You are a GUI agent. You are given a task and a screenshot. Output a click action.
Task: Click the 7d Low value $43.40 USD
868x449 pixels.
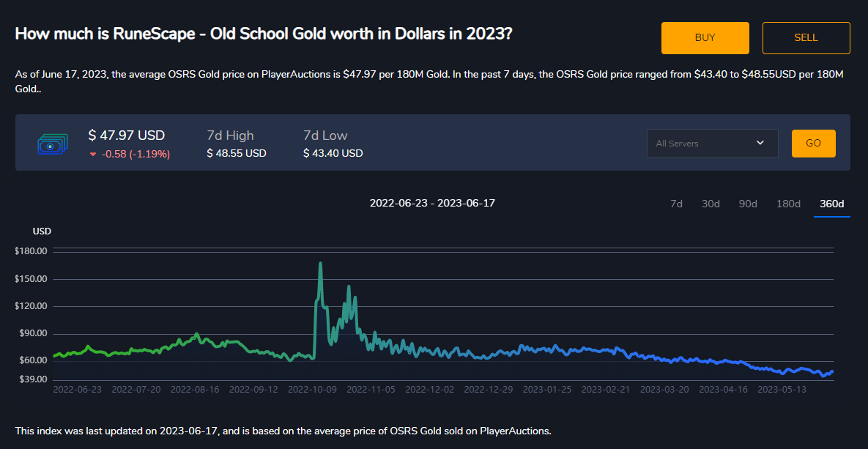(x=333, y=154)
